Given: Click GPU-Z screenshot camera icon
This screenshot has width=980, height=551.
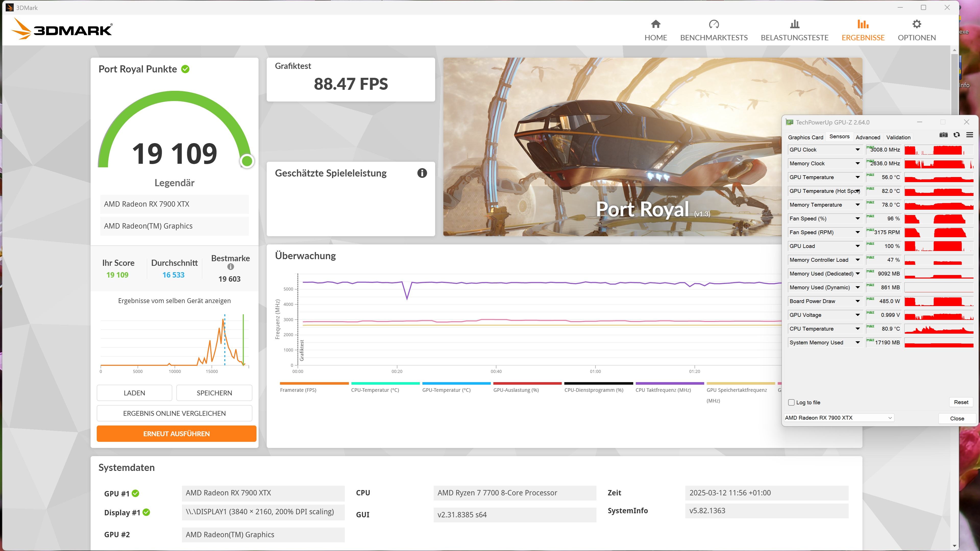Looking at the screenshot, I should tap(944, 135).
